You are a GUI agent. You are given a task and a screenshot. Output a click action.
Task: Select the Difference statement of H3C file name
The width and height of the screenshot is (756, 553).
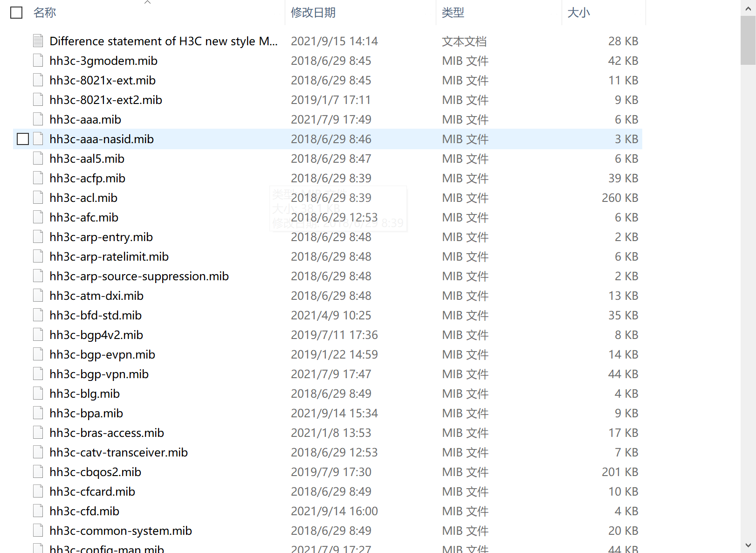click(x=164, y=41)
